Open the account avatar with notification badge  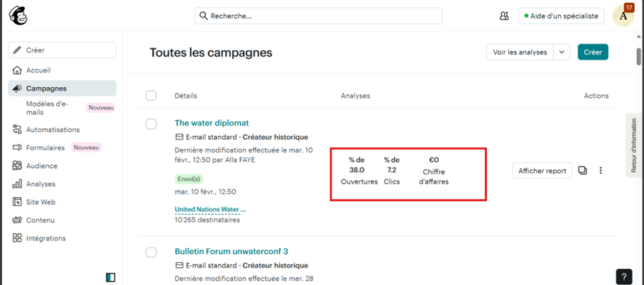623,16
